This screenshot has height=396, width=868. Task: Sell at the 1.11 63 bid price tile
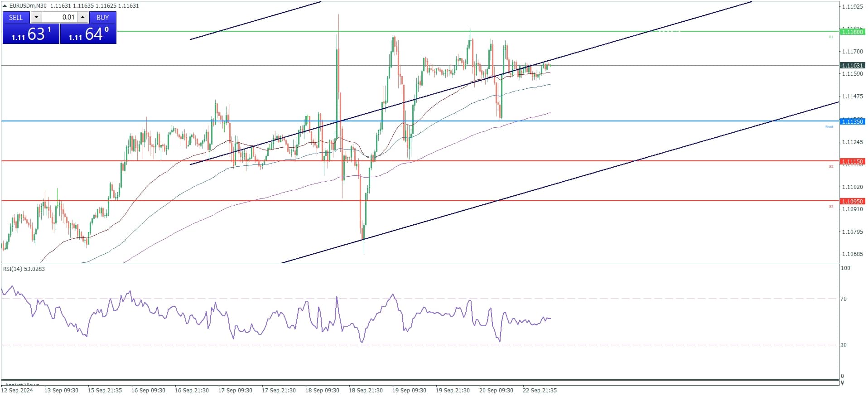point(31,34)
